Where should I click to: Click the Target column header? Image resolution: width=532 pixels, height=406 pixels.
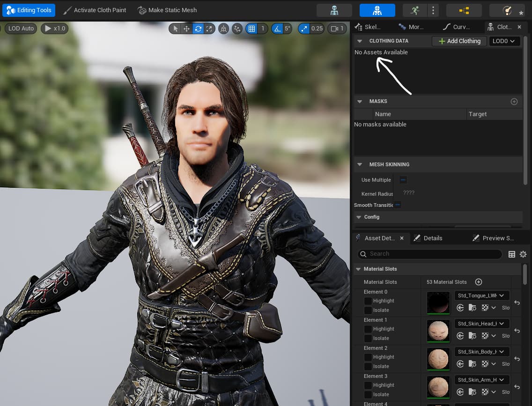(x=494, y=114)
